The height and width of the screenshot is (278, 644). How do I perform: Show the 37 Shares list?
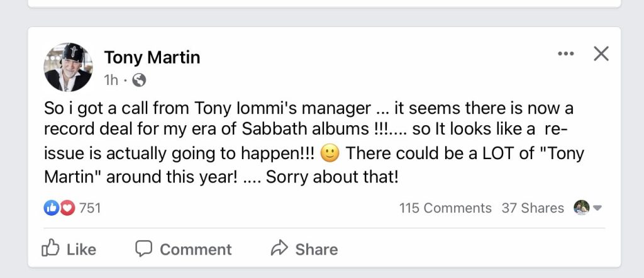coord(532,208)
